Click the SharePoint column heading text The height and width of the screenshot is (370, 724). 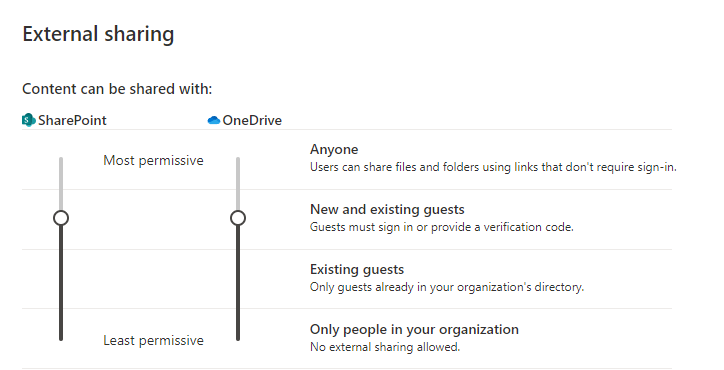[x=72, y=121]
